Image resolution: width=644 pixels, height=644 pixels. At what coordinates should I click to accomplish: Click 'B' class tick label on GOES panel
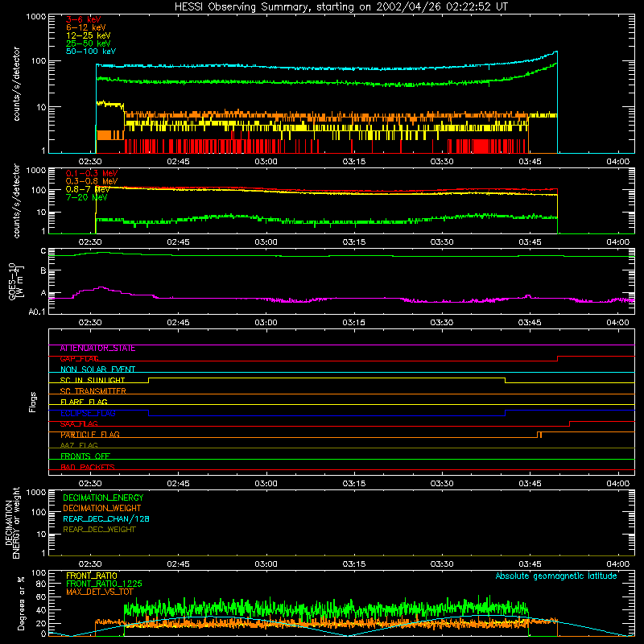[43, 270]
